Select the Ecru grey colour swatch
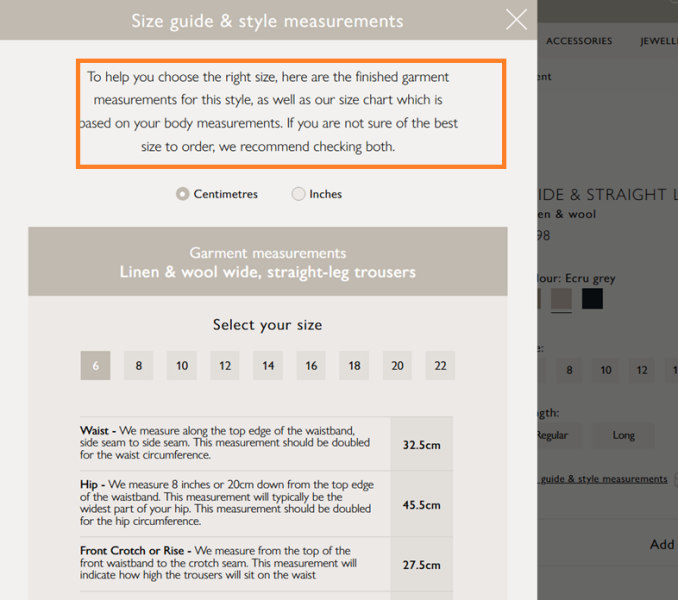 (x=561, y=299)
